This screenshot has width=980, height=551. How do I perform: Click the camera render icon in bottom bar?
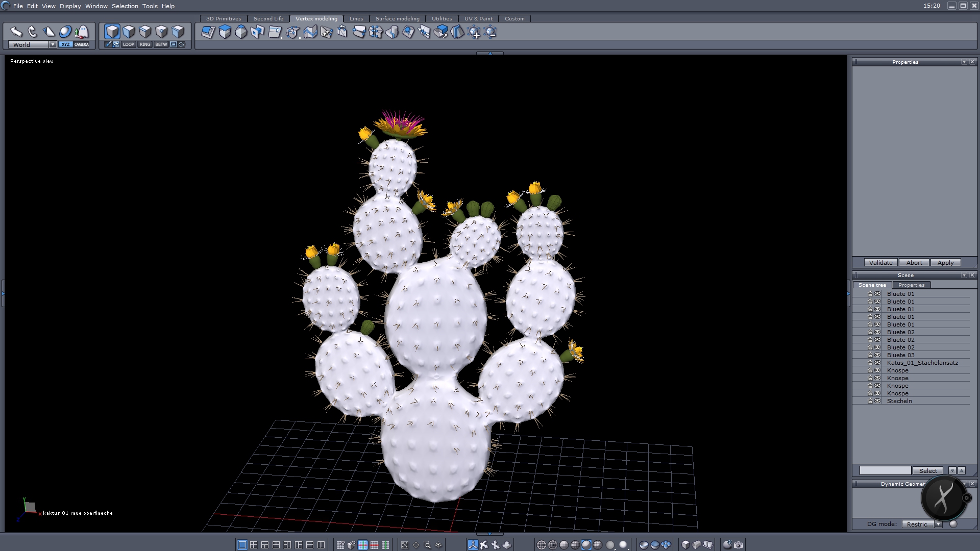[739, 545]
